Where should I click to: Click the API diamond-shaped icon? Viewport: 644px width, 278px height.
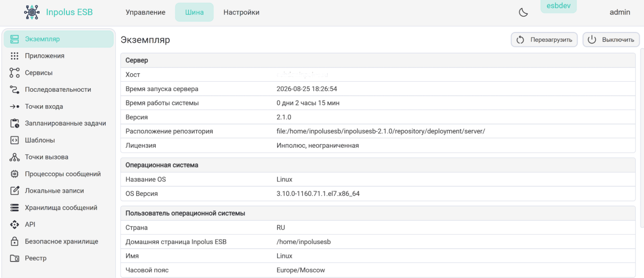pos(14,224)
